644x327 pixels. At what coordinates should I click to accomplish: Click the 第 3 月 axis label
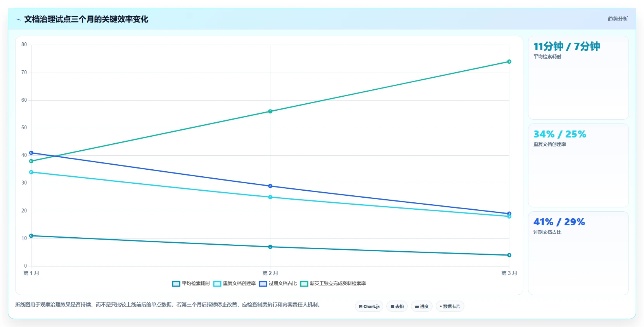pyautogui.click(x=509, y=273)
